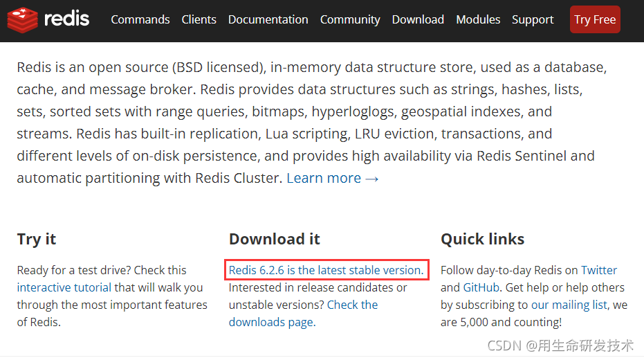The height and width of the screenshot is (358, 644).
Task: Open the Modules navigation item
Action: (478, 19)
